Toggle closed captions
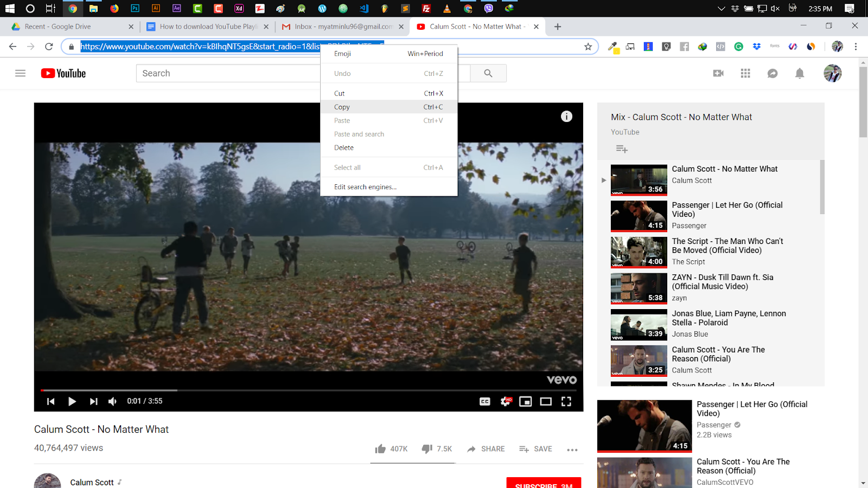 click(485, 401)
